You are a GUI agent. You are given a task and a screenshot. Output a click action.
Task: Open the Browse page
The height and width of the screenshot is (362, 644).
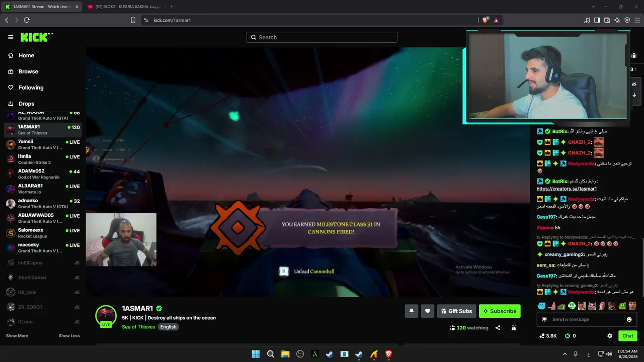pos(28,71)
